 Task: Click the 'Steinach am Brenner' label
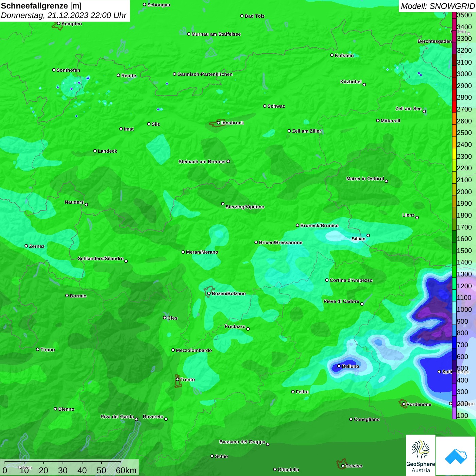click(202, 161)
